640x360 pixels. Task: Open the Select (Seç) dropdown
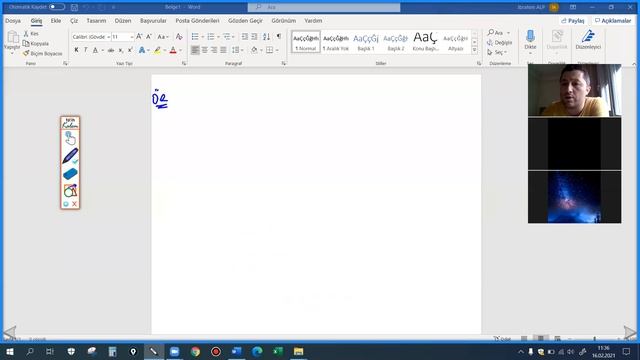point(497,52)
